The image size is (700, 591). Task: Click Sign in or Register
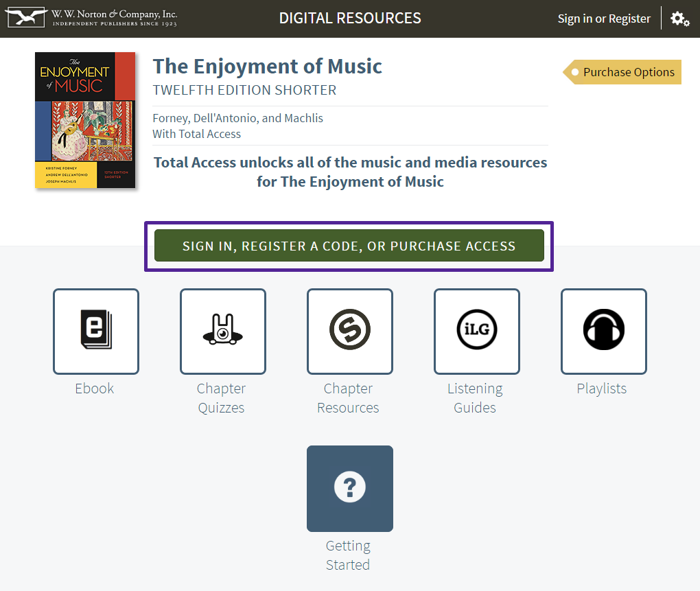604,19
